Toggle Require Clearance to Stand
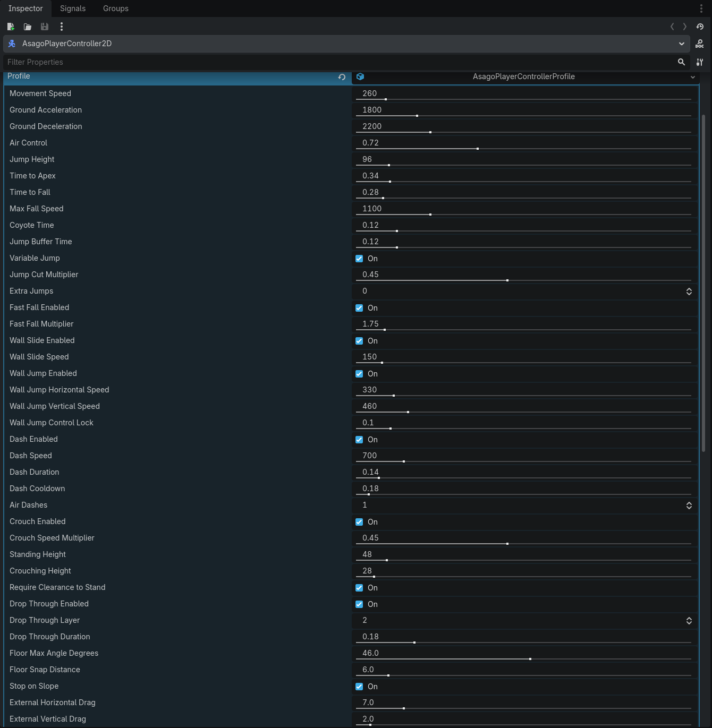This screenshot has width=712, height=728. [359, 588]
